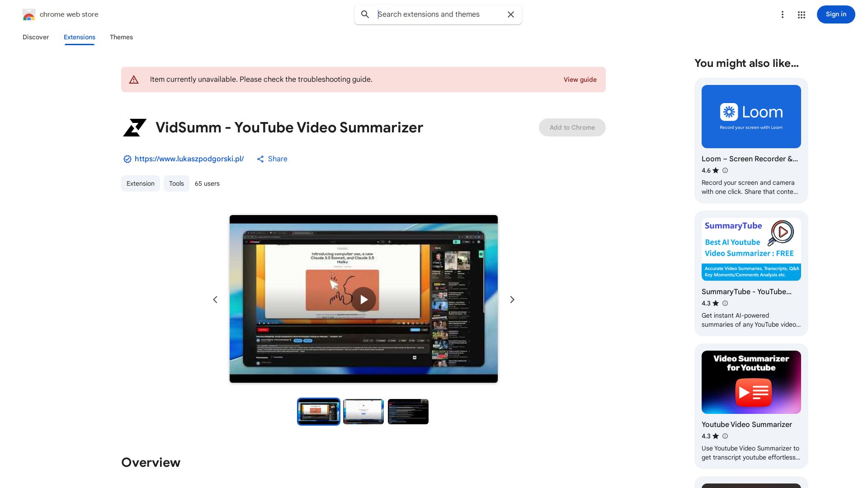Advance the screenshot carousel with the right arrow
The image size is (868, 488).
512,299
